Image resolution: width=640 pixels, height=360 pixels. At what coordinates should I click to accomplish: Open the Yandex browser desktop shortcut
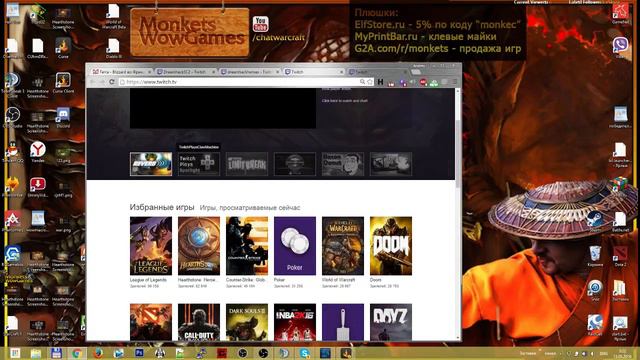click(38, 153)
